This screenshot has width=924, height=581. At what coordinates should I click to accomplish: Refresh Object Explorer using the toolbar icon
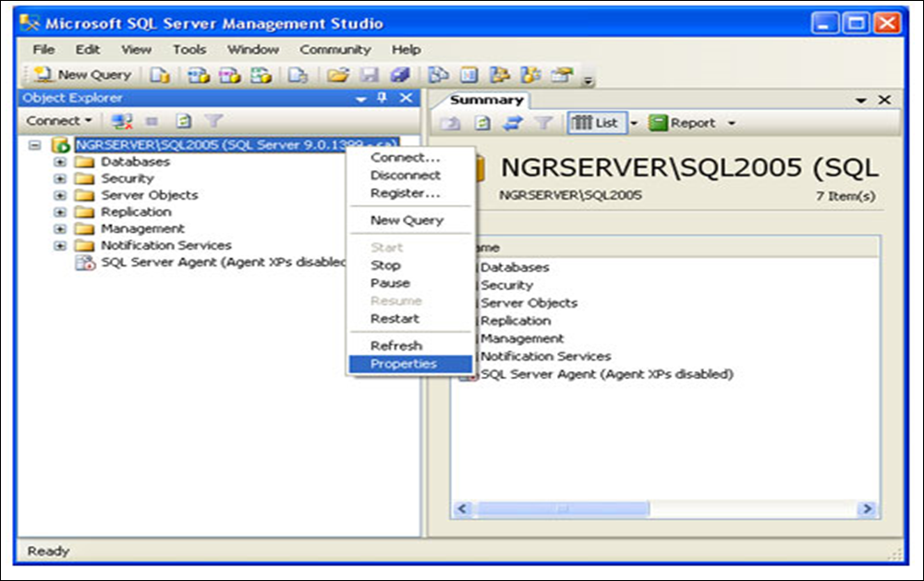184,121
